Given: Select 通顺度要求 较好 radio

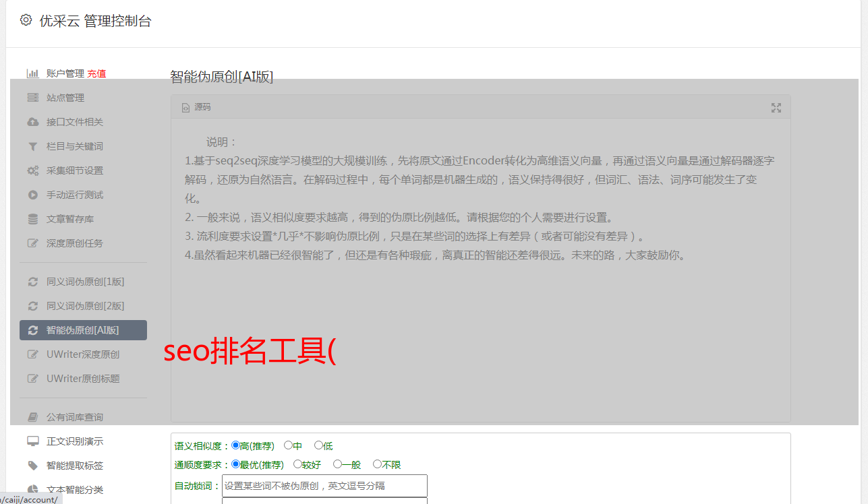Looking at the screenshot, I should click(297, 464).
